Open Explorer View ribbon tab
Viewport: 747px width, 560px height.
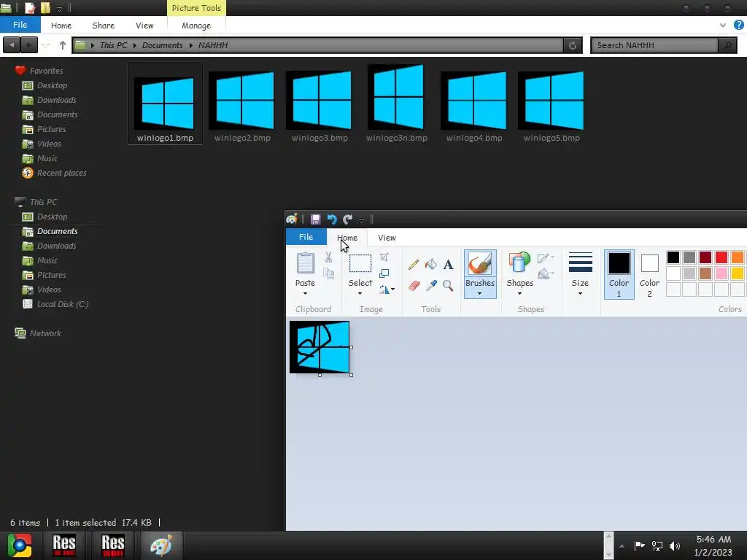tap(144, 26)
